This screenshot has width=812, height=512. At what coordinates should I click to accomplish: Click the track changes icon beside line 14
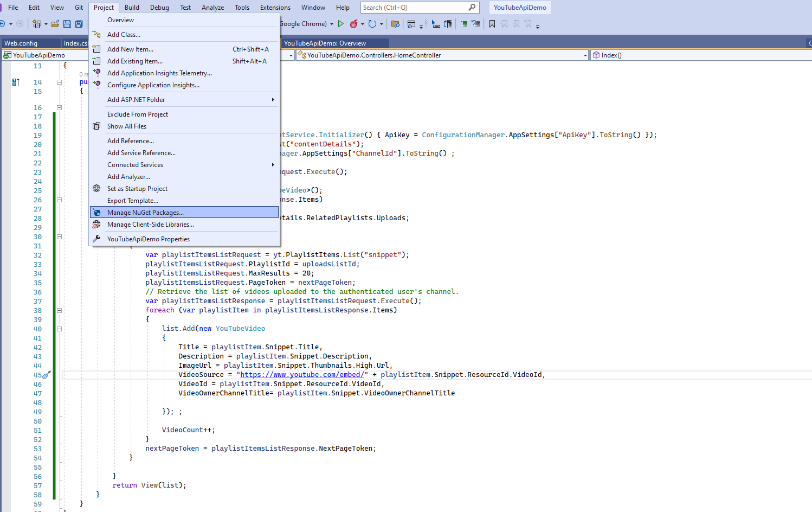[16, 82]
